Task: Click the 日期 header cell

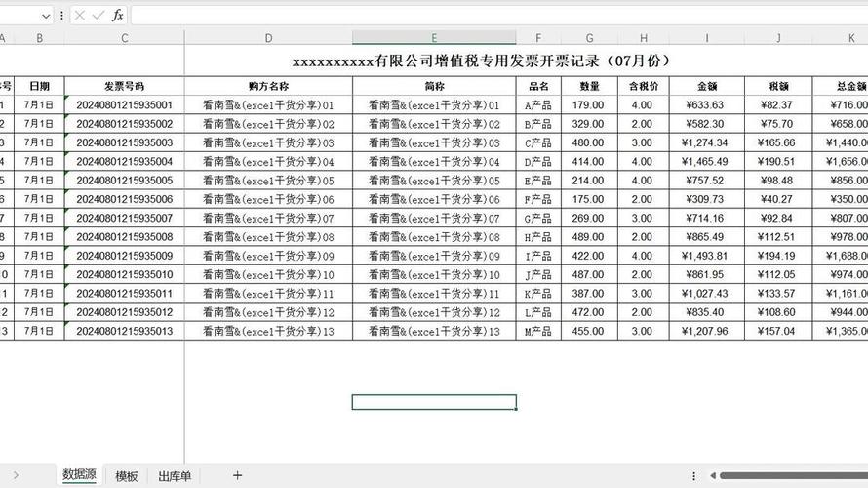Action: click(x=39, y=86)
